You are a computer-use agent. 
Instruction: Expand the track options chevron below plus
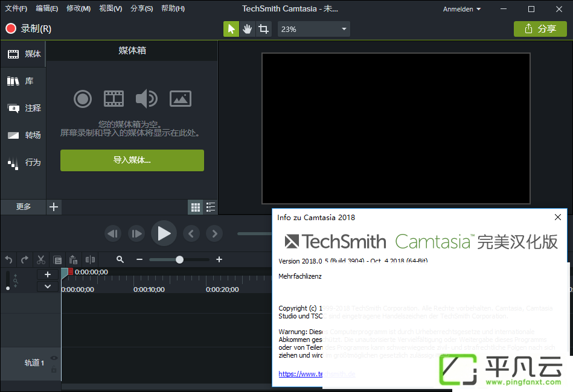48,286
